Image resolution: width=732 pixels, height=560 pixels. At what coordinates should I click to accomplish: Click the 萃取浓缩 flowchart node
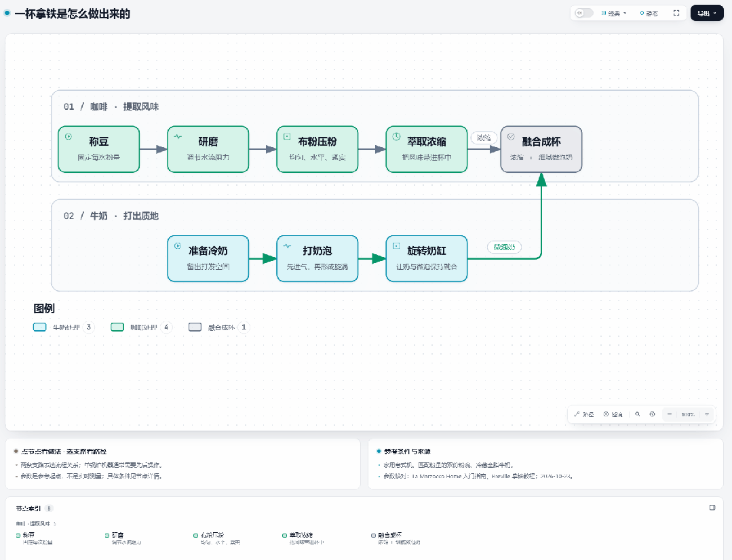427,149
